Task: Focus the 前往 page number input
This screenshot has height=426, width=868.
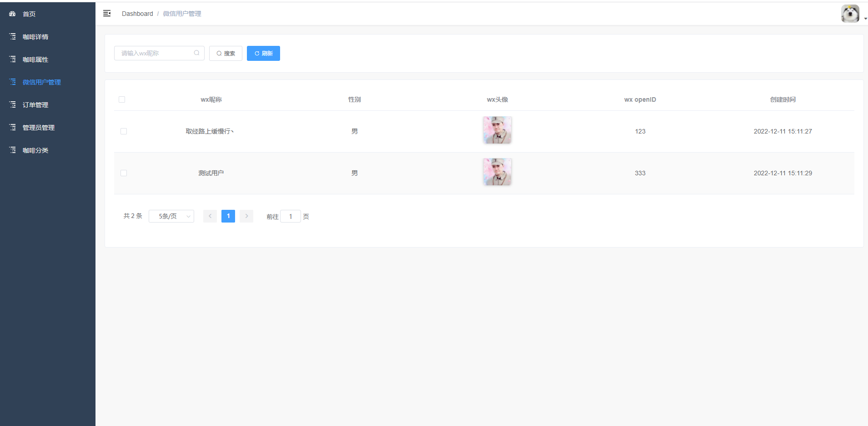Action: [x=291, y=217]
